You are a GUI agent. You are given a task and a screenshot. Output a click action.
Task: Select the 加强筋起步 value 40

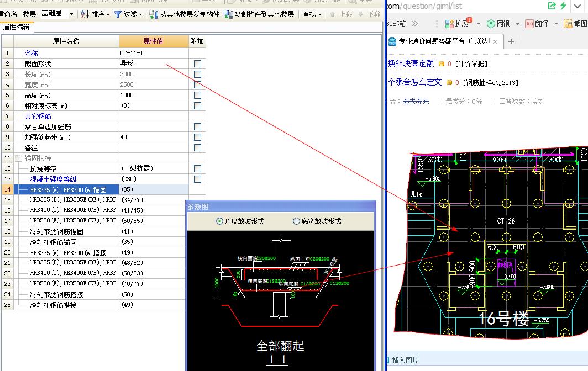click(x=154, y=137)
